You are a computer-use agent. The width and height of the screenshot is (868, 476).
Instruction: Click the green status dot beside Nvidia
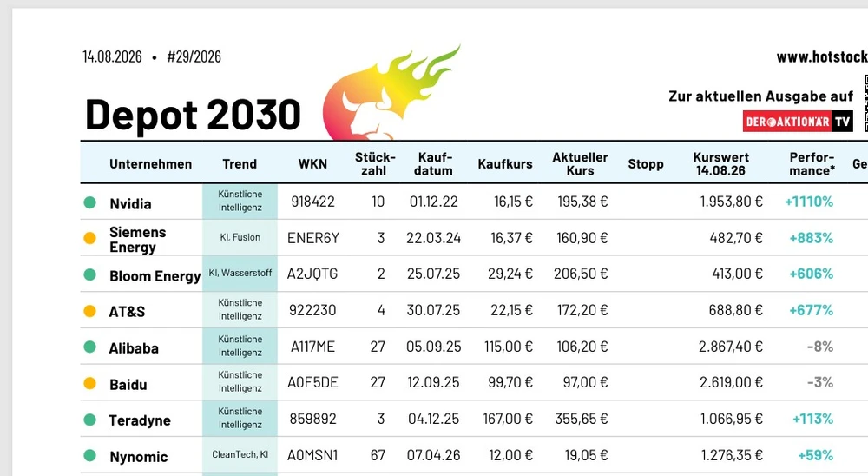tap(89, 202)
